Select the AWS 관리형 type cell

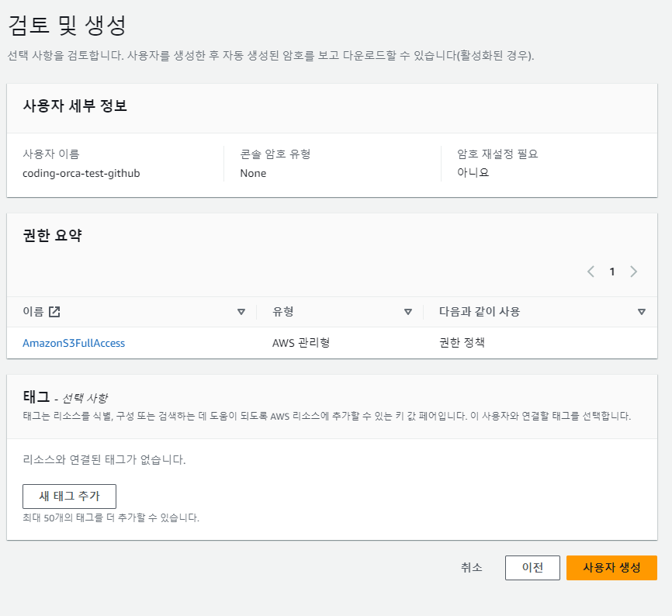301,343
